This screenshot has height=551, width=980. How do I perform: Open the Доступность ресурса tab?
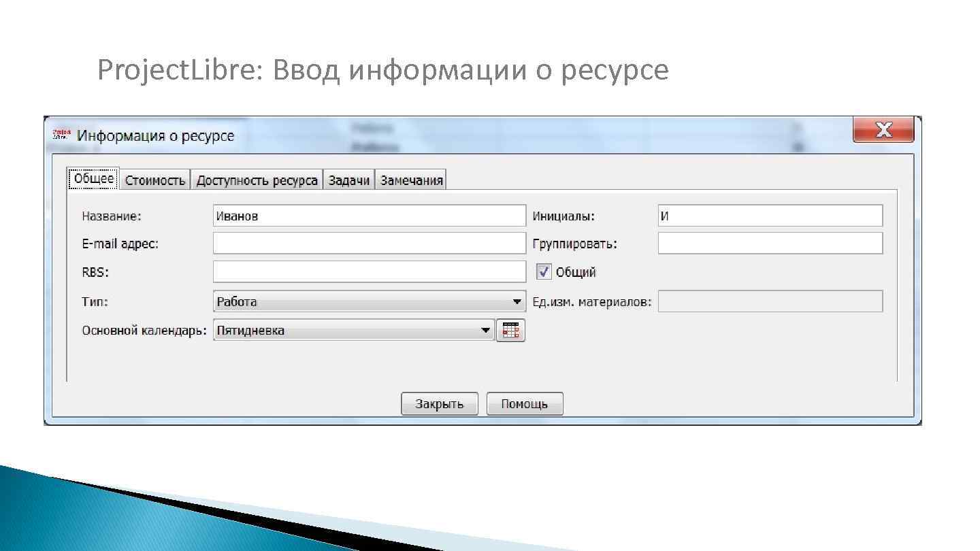click(x=257, y=180)
